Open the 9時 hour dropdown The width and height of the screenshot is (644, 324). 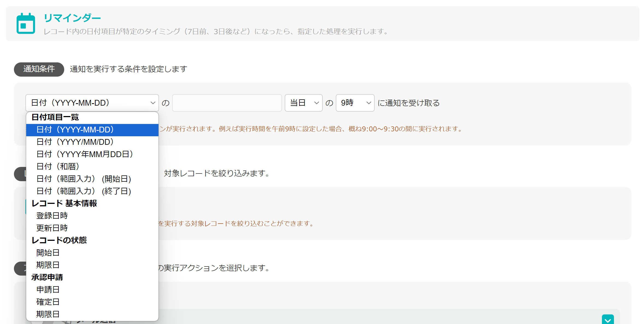pyautogui.click(x=355, y=103)
